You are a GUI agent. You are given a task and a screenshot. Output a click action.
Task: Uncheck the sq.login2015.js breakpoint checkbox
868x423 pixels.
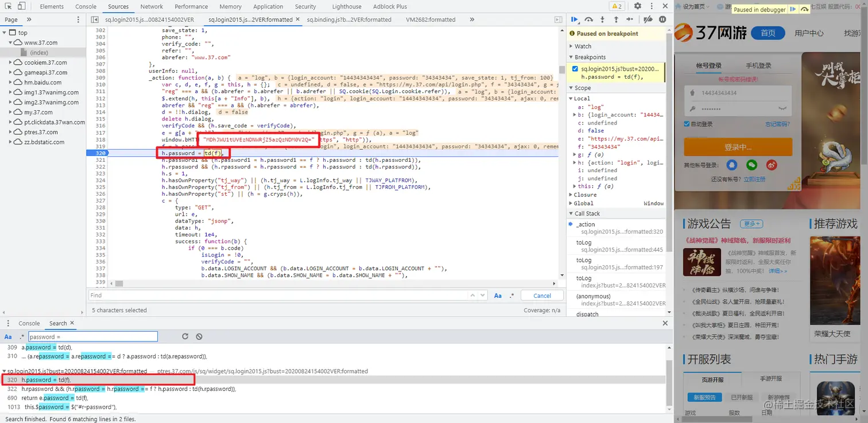[575, 69]
